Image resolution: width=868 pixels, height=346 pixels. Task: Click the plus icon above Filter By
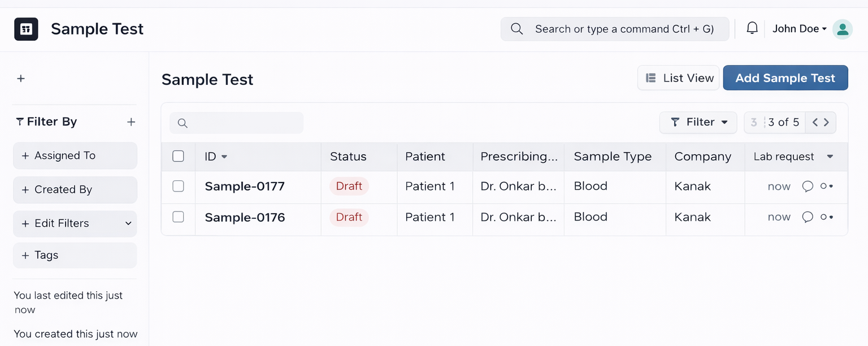tap(21, 78)
